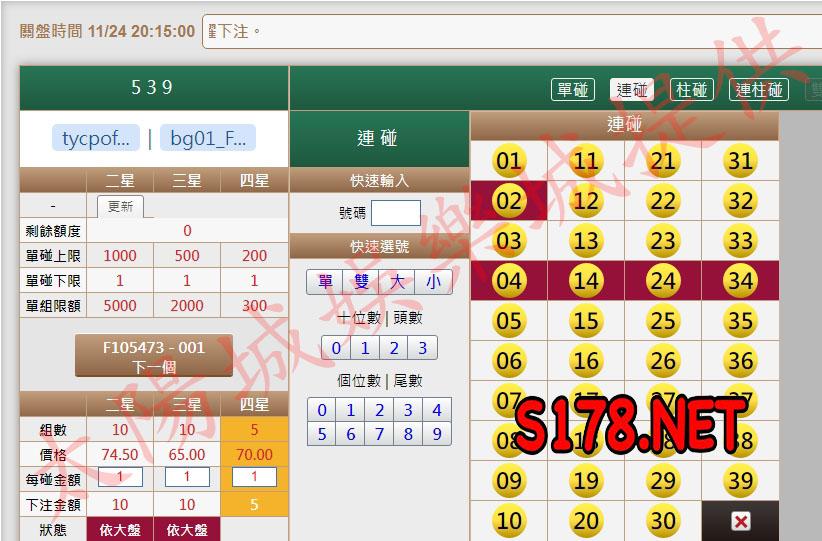
Task: Edit 每碰金額 field for 四星
Action: tap(254, 477)
